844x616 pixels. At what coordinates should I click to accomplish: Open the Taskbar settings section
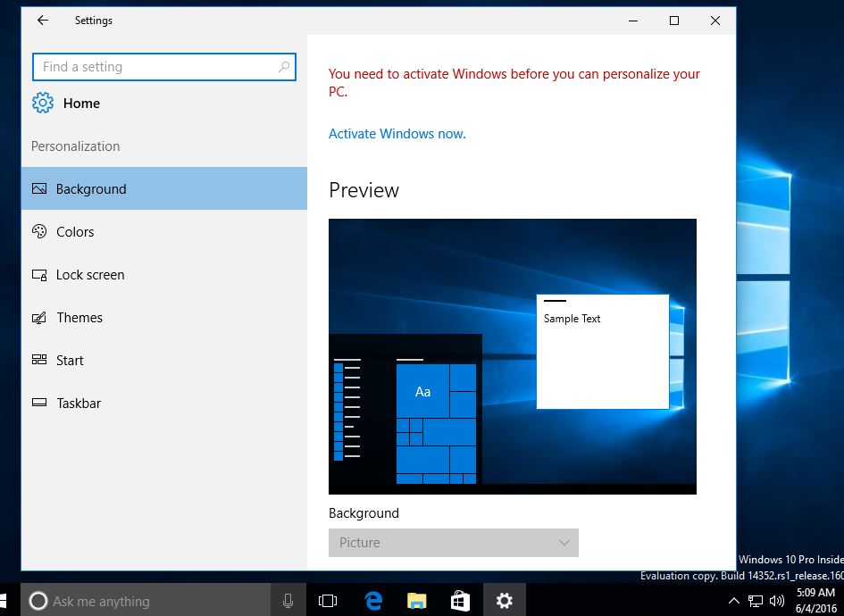(164, 403)
